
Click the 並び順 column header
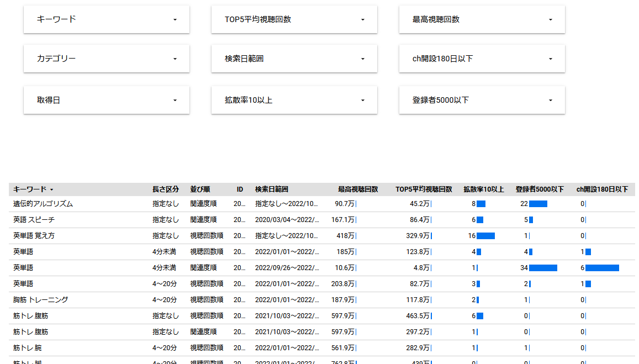pyautogui.click(x=200, y=189)
